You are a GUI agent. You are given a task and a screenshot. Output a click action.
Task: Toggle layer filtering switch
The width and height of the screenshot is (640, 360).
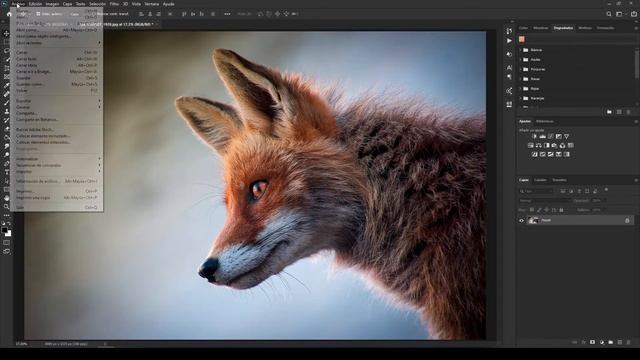click(x=606, y=190)
